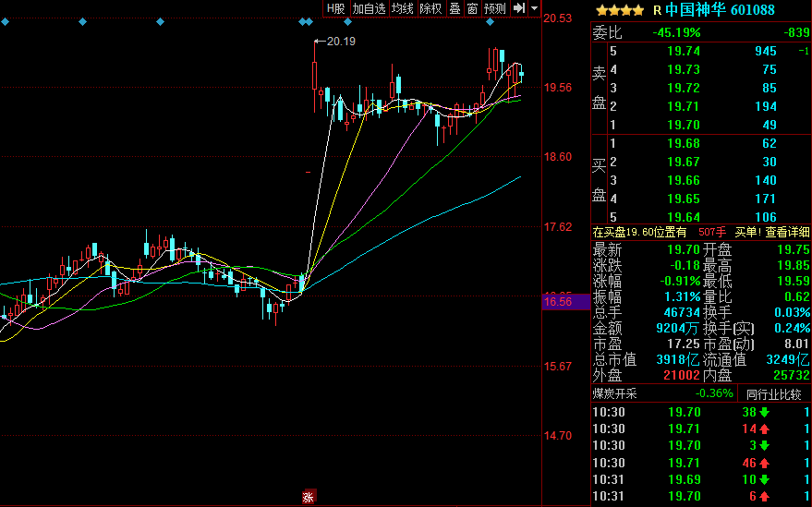Click the H股 toolbar button

click(x=334, y=8)
